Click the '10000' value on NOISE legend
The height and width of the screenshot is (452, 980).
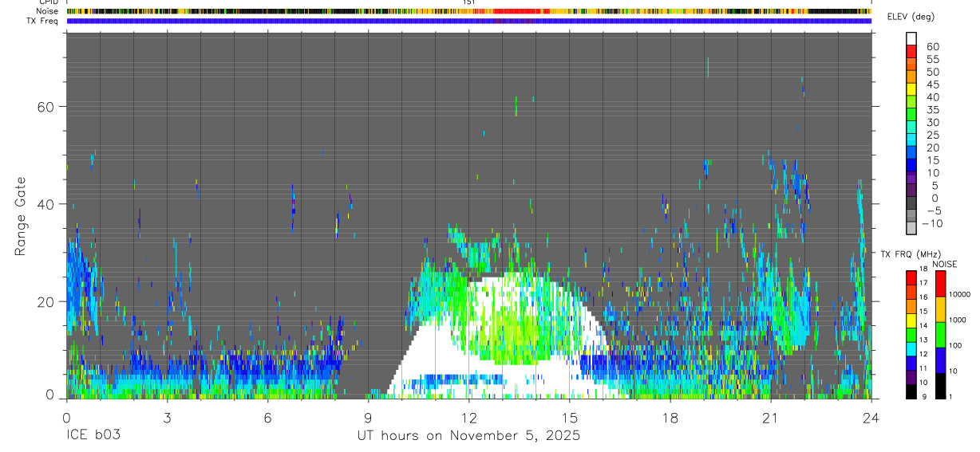coord(958,295)
